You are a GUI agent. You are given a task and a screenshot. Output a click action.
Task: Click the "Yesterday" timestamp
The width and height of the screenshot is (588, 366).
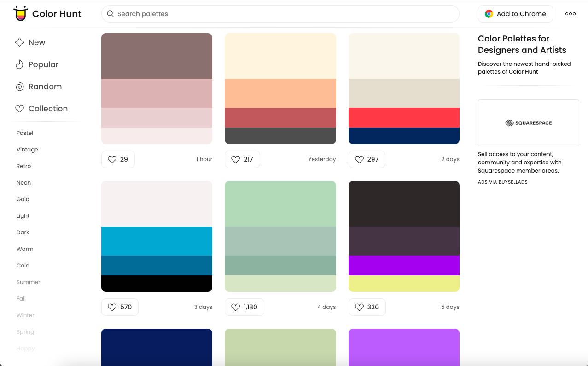(322, 159)
